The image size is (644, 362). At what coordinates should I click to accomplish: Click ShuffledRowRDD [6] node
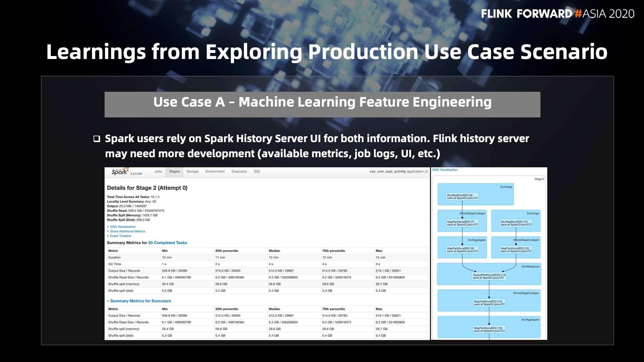(462, 197)
